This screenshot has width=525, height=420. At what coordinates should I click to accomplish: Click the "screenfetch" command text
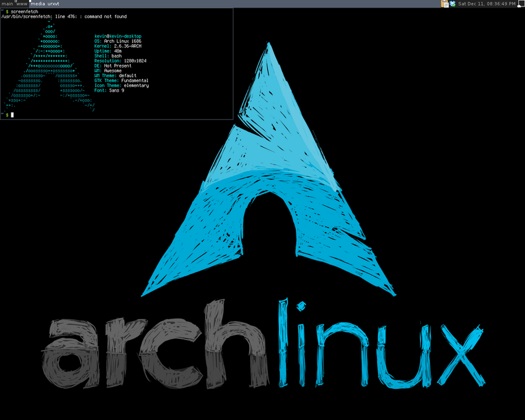(x=24, y=12)
